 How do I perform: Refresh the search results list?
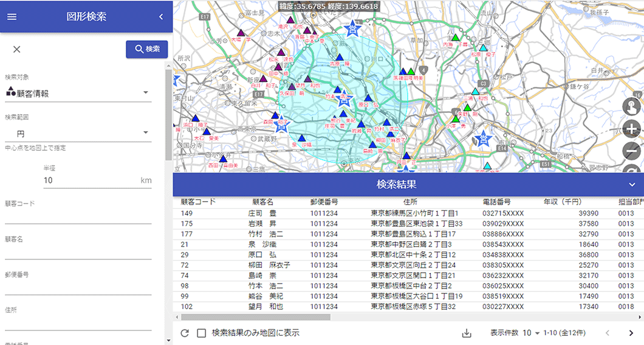(185, 333)
